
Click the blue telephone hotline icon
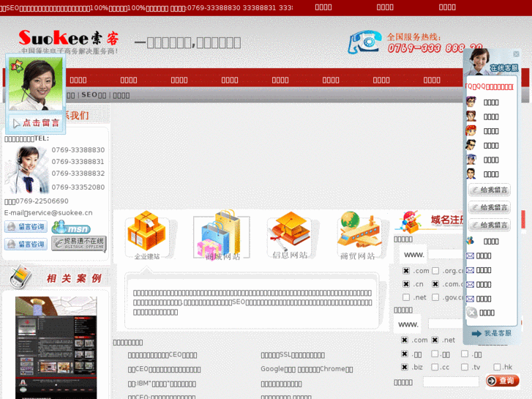364,42
